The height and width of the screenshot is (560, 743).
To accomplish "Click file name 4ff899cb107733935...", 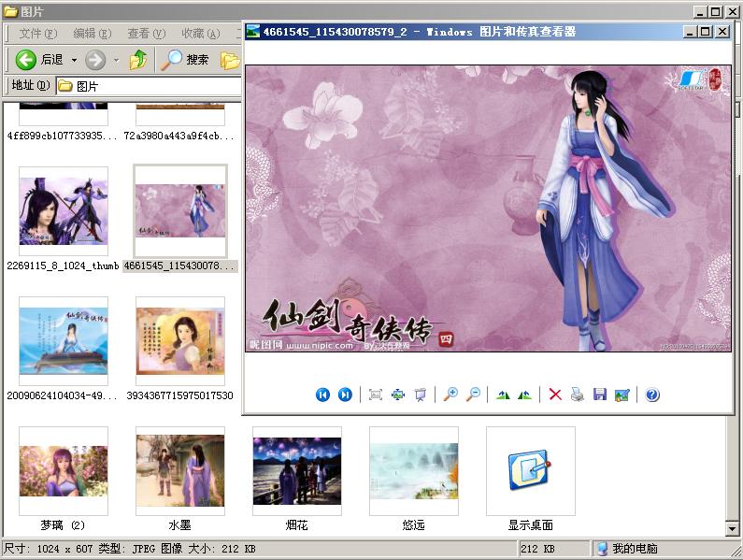I will point(62,136).
